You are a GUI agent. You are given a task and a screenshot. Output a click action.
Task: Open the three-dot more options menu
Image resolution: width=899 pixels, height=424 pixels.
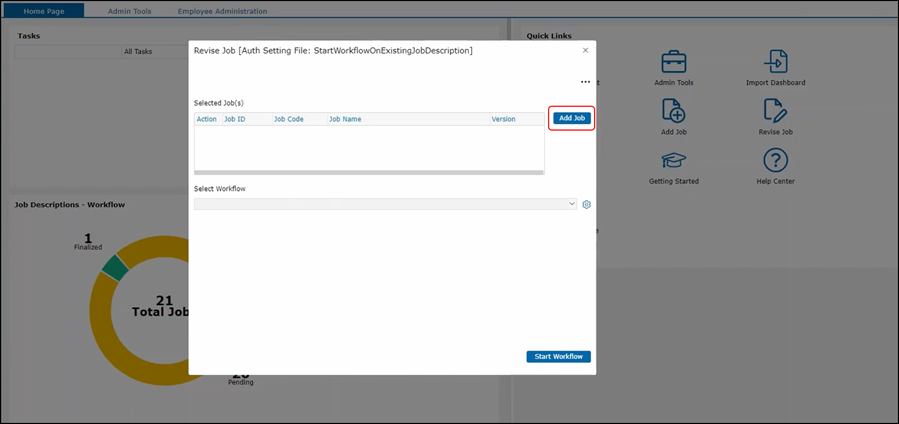[585, 82]
